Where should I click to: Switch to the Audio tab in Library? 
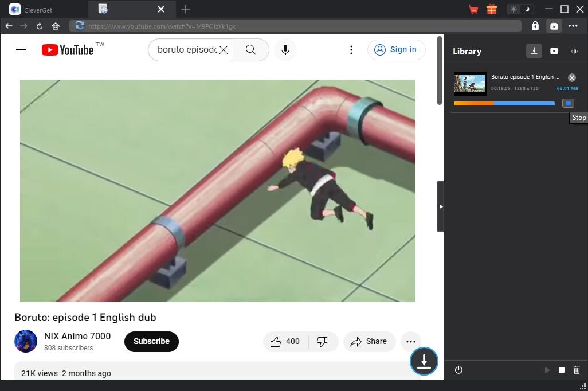coord(574,51)
